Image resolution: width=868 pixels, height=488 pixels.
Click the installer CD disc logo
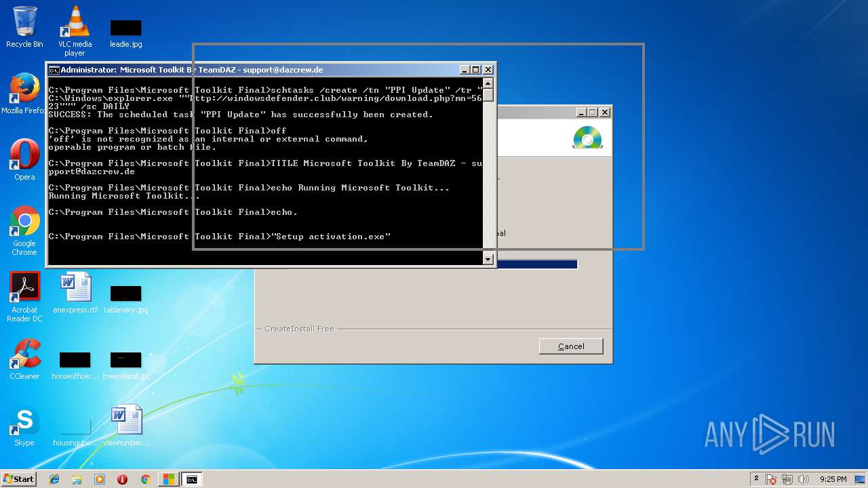(587, 138)
